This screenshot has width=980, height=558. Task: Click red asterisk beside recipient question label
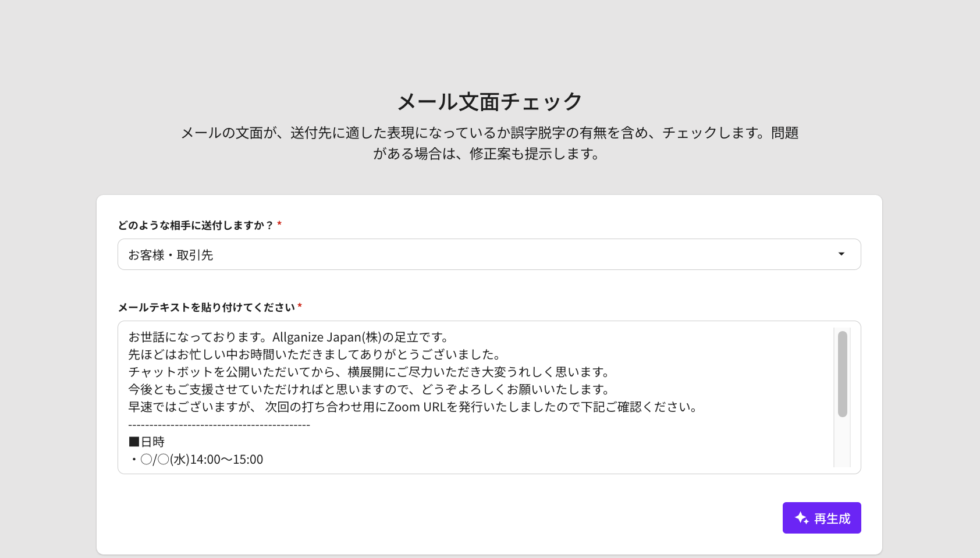tap(279, 225)
